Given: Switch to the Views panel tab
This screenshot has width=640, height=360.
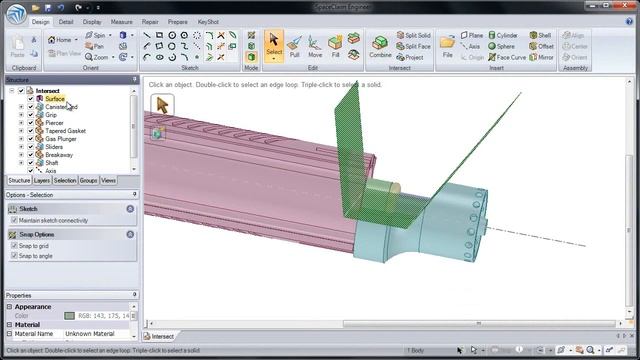Looking at the screenshot, I should coord(108,180).
